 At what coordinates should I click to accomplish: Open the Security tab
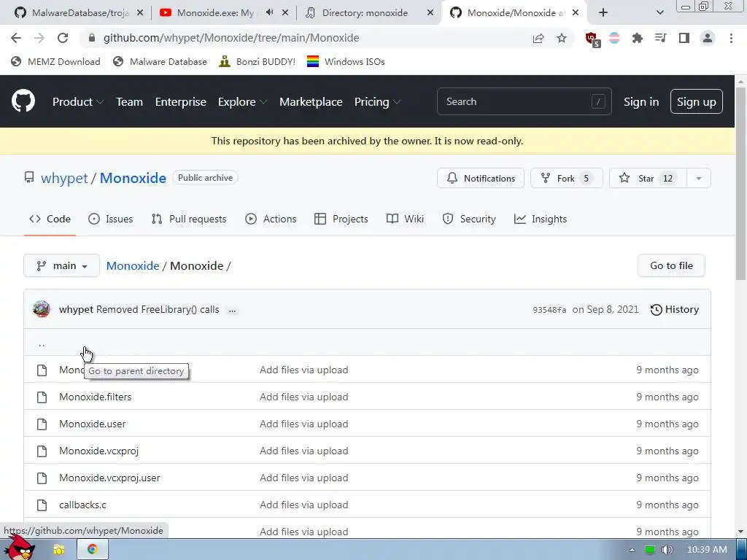point(469,219)
